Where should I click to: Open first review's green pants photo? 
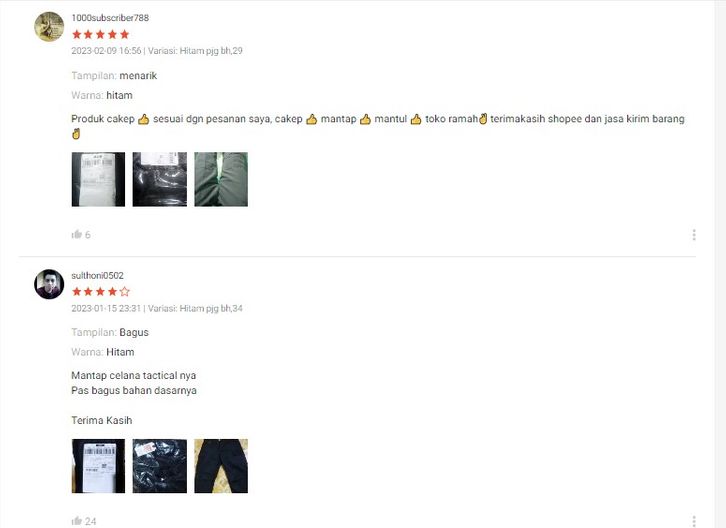pyautogui.click(x=221, y=179)
